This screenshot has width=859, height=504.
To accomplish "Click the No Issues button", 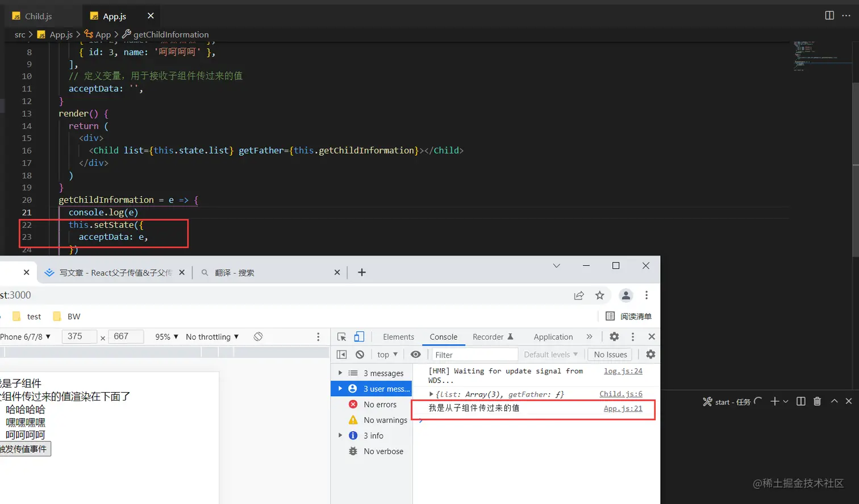I will (610, 355).
